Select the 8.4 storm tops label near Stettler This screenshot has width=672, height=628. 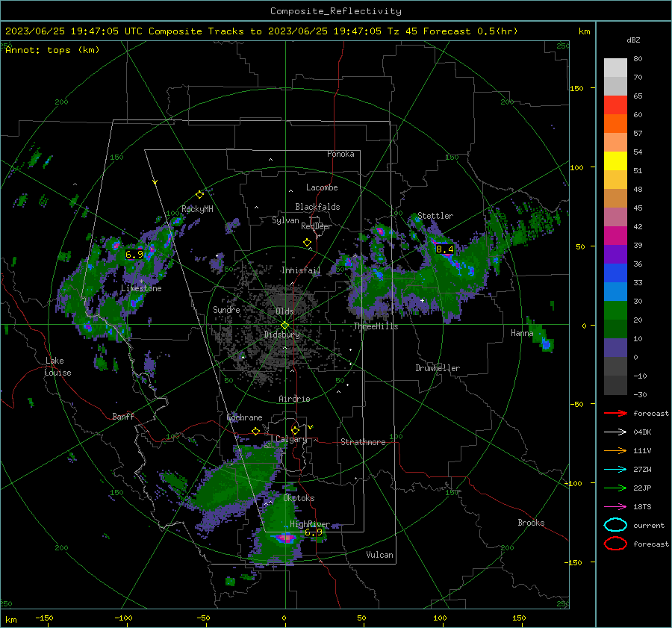[x=444, y=249]
